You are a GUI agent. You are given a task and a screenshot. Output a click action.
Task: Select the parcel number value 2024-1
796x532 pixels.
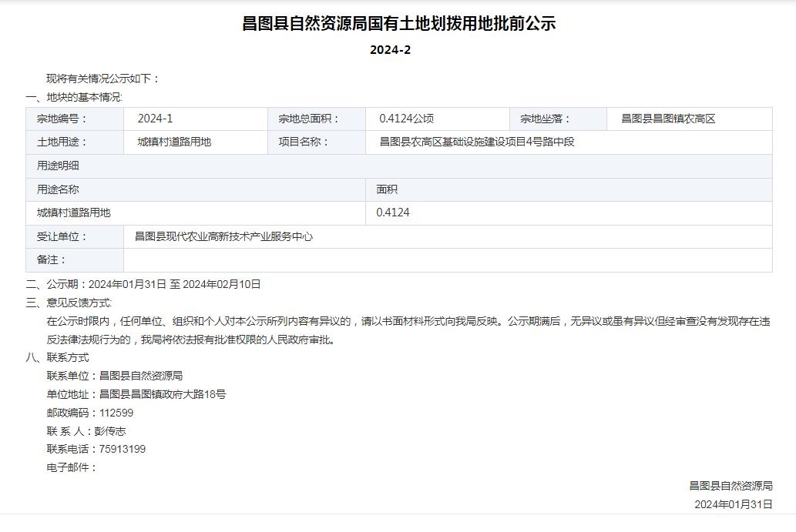(156, 119)
